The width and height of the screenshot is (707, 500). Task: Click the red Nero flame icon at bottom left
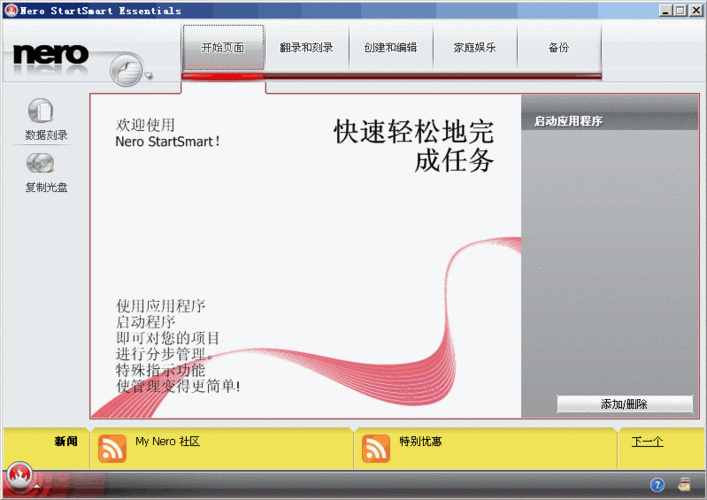pyautogui.click(x=18, y=476)
